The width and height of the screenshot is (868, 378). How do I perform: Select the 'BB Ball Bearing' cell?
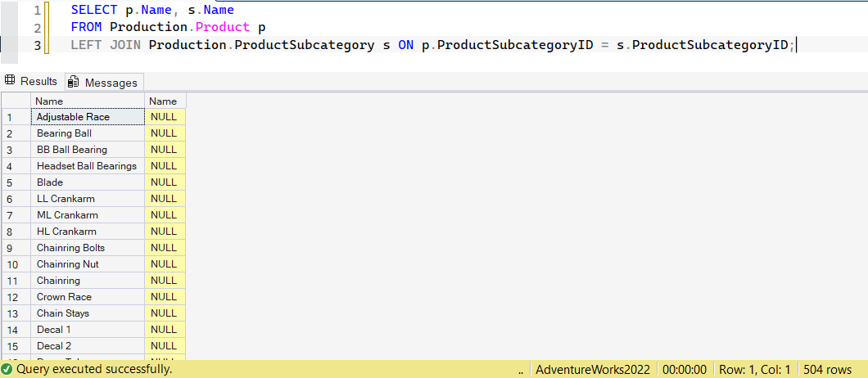pyautogui.click(x=88, y=150)
